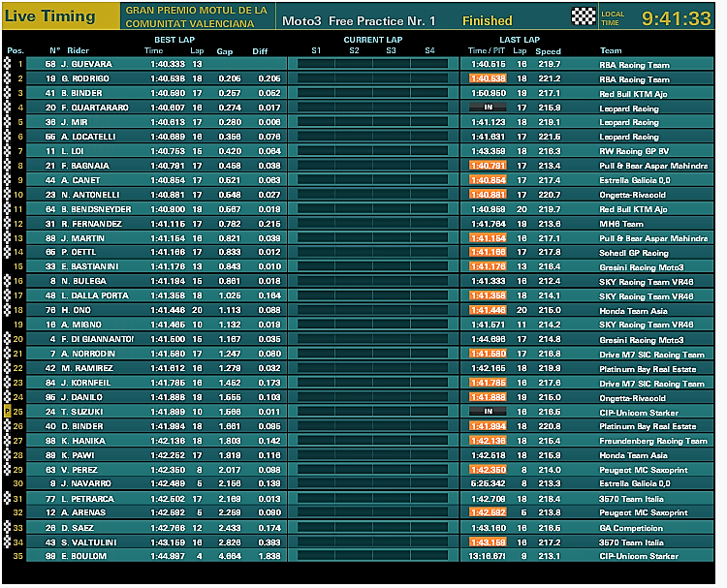This screenshot has height=588, width=727.
Task: Click the current lap sector bar for J. GUEVARA
Action: pos(373,64)
